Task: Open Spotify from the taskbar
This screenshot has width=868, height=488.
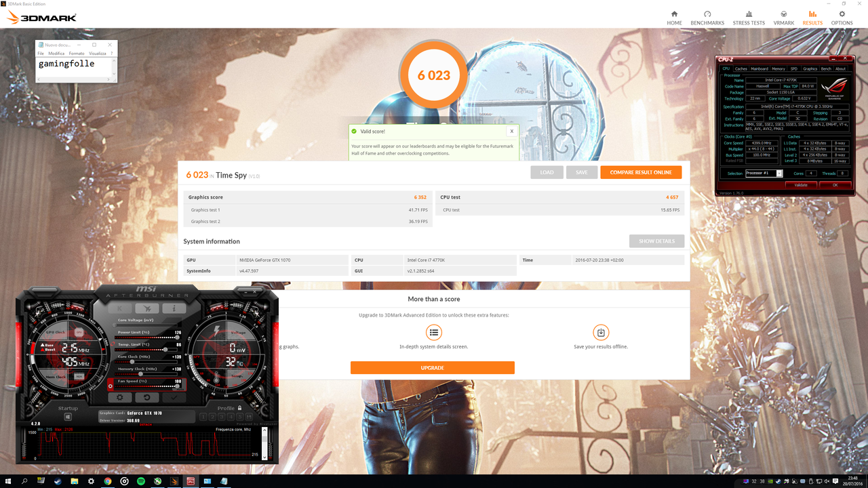Action: point(141,481)
